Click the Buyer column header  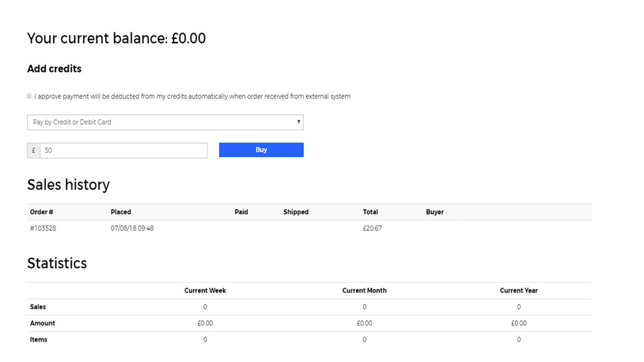point(435,212)
